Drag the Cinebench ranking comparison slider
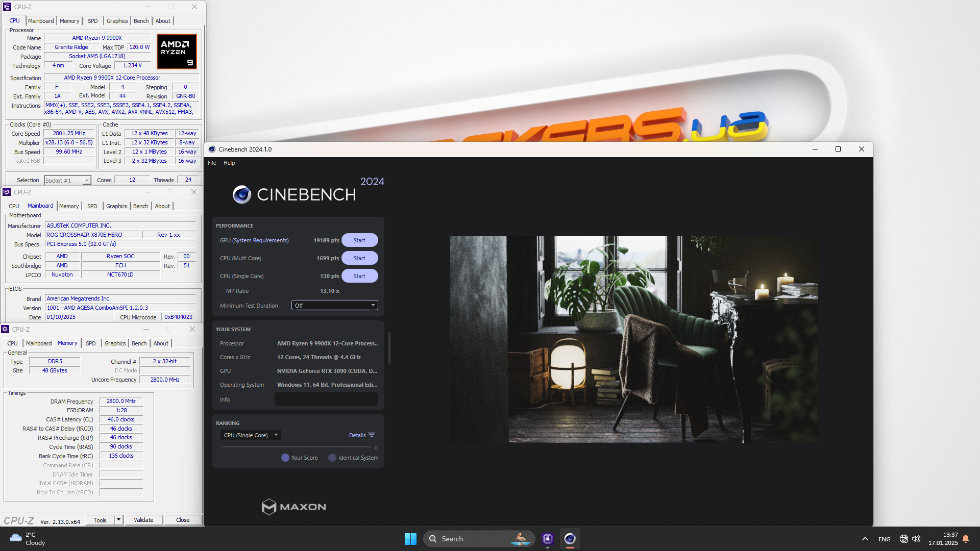 click(x=376, y=447)
